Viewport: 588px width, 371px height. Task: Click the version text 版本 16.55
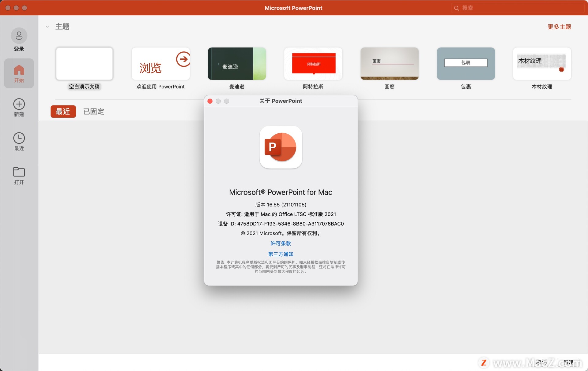pos(281,205)
